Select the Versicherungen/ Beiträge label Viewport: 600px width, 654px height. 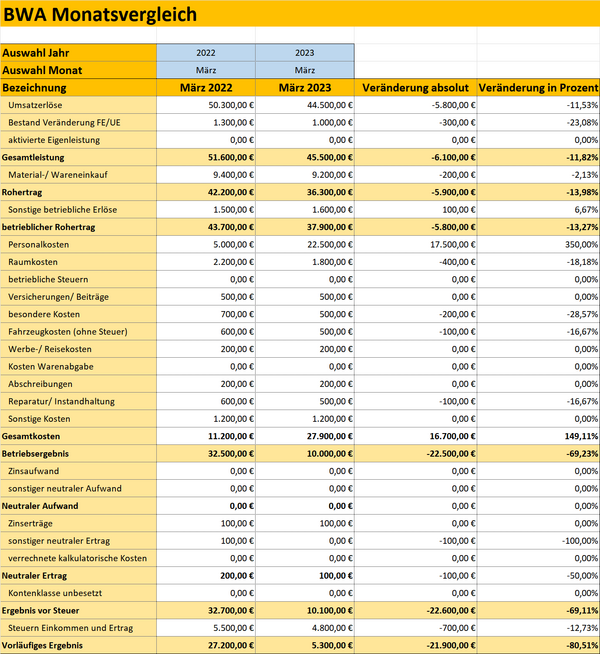click(x=58, y=297)
